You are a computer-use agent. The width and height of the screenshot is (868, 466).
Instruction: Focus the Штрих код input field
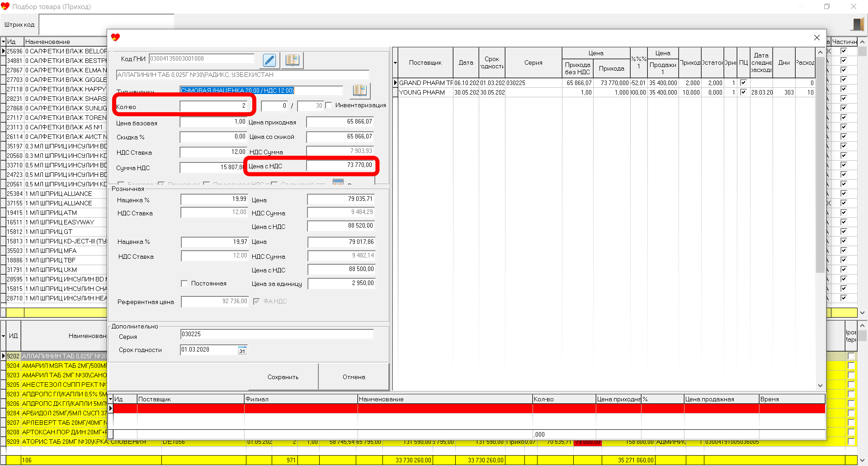tap(106, 24)
